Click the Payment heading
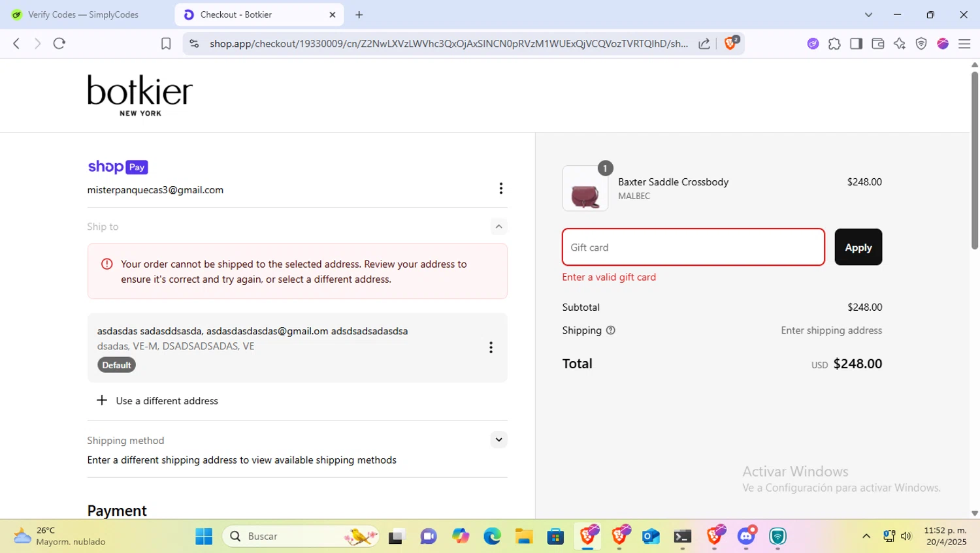 pos(117,511)
